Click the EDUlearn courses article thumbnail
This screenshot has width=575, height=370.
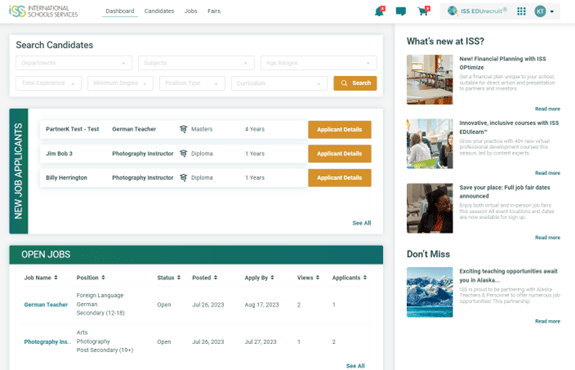pos(430,144)
